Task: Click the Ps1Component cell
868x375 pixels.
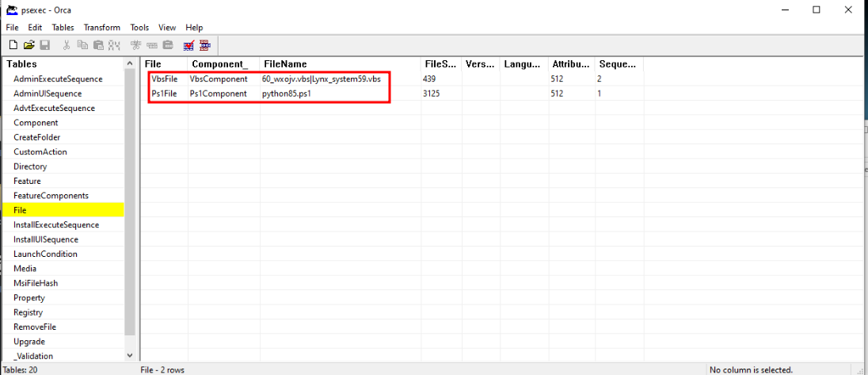Action: [224, 94]
